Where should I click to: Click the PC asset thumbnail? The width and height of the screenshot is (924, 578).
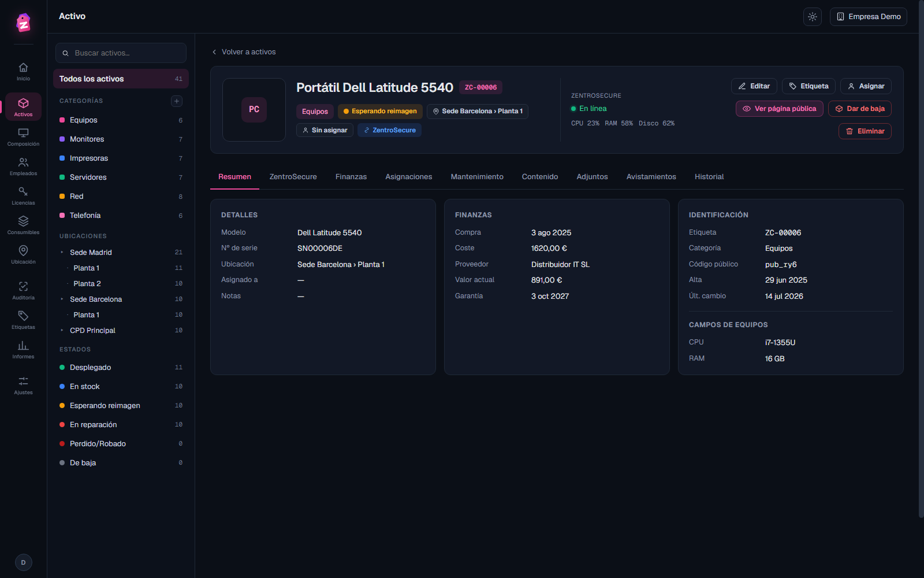click(x=254, y=110)
